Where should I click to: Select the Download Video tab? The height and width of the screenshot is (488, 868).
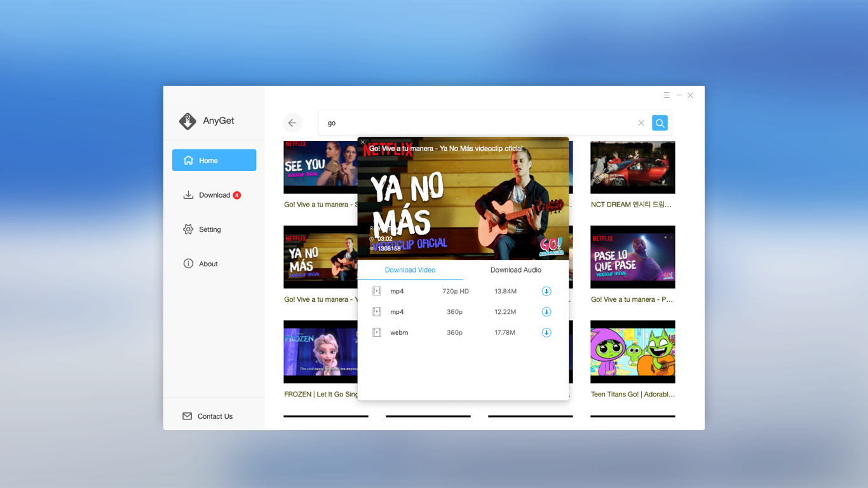point(410,270)
